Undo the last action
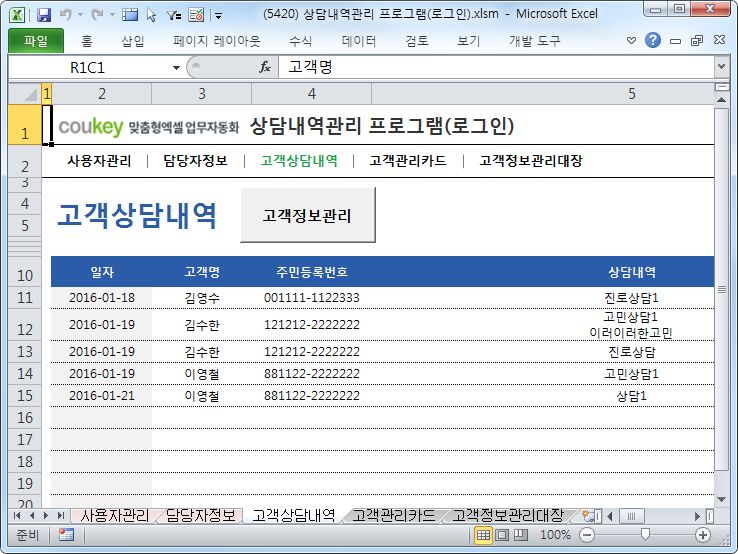 (x=66, y=15)
